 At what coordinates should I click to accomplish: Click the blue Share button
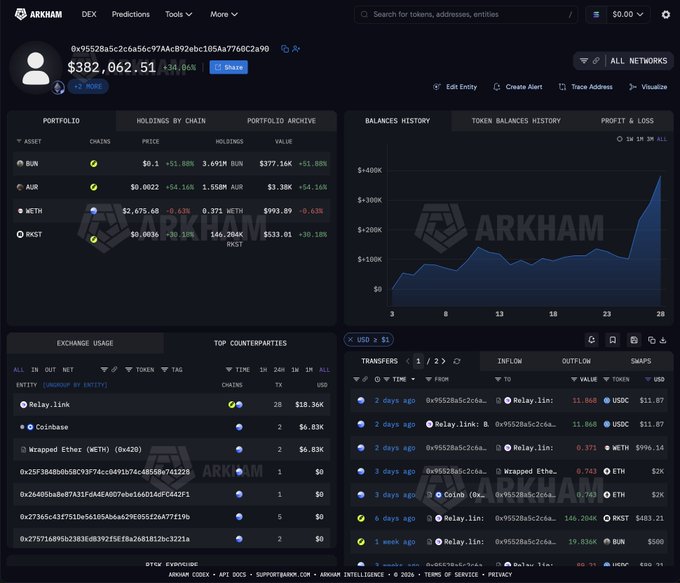[x=229, y=67]
